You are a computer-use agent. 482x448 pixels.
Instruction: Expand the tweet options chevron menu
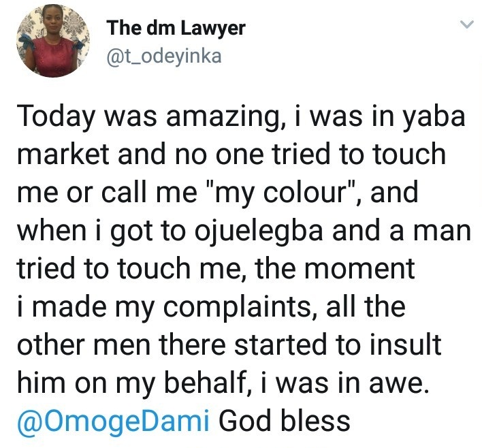(x=468, y=25)
